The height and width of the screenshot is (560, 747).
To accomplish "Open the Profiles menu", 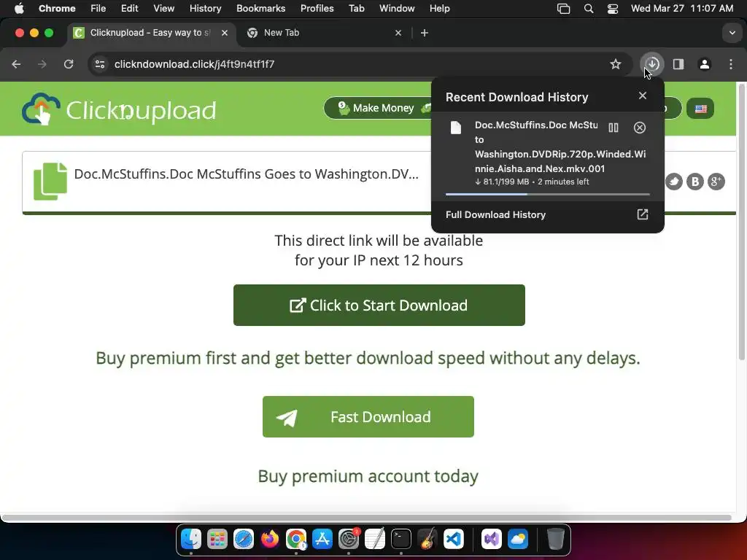I will point(317,8).
